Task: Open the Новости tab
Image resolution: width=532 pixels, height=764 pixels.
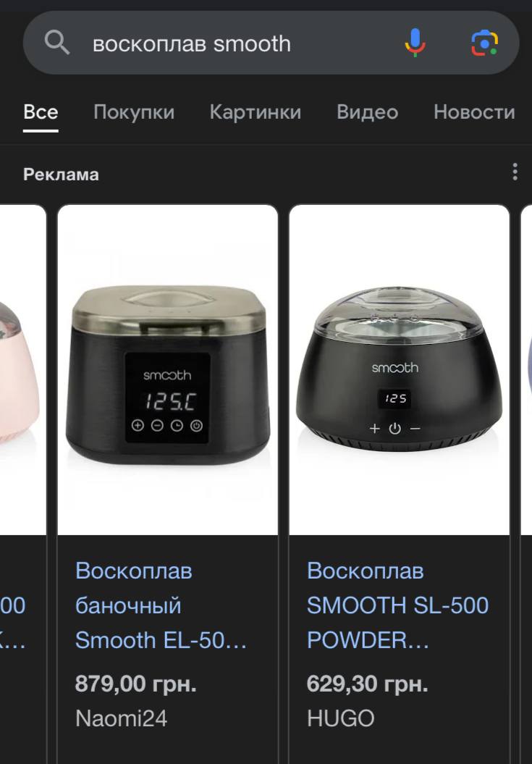Action: [474, 112]
